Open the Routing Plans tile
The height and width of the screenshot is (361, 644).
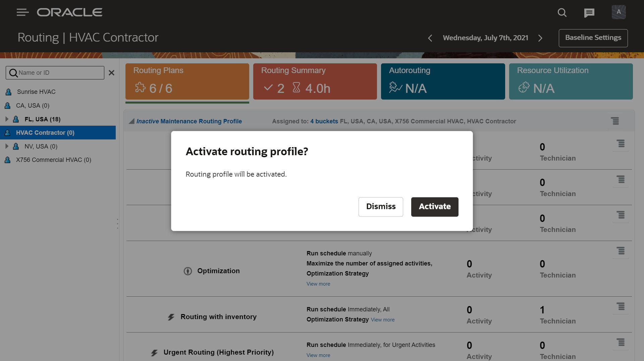pos(187,81)
